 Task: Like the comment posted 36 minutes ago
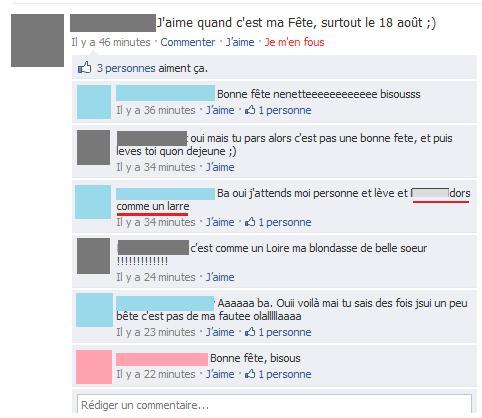point(220,110)
